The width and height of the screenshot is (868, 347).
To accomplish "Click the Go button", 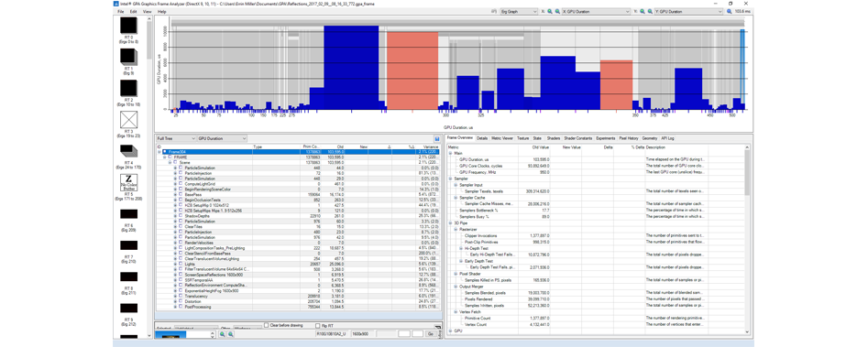I will pos(431,334).
